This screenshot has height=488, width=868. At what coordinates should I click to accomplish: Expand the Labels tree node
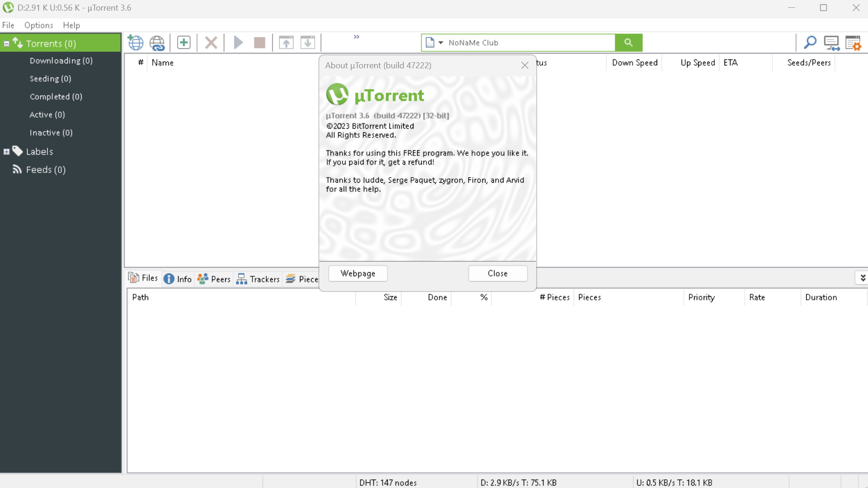coord(6,151)
